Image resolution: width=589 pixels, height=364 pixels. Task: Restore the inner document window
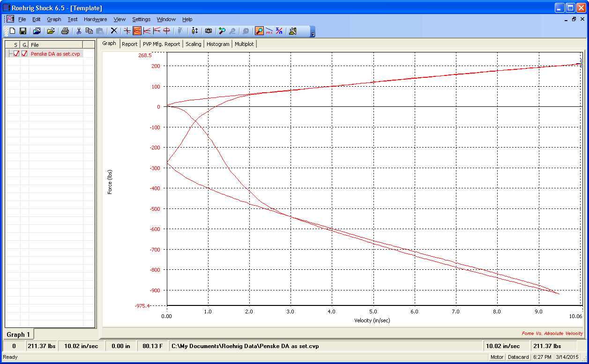point(574,19)
